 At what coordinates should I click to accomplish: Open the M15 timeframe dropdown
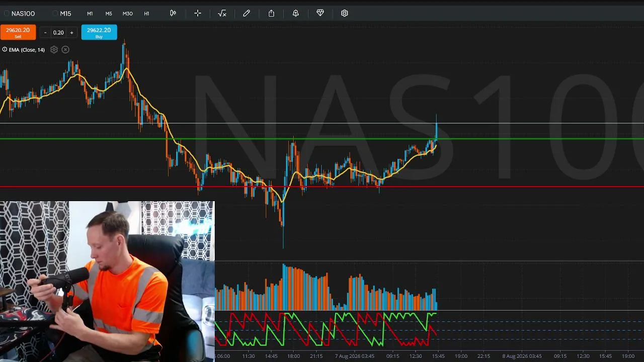[x=62, y=14]
